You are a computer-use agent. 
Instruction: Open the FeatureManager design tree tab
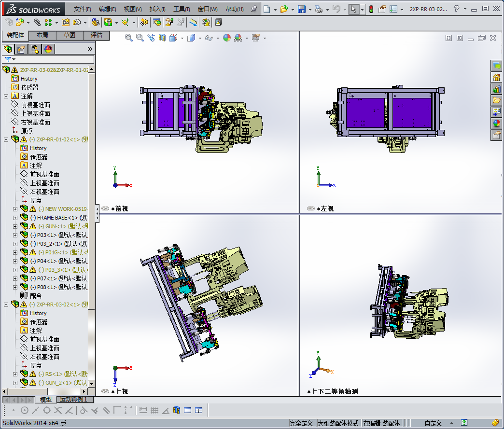[x=8, y=49]
